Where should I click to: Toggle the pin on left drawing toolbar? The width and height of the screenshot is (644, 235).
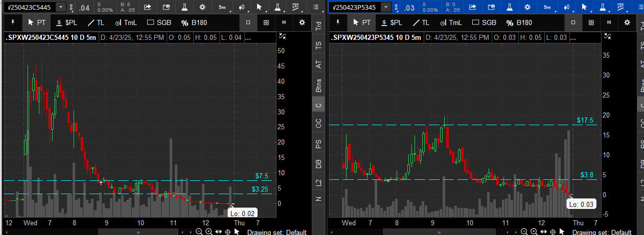coord(13,22)
